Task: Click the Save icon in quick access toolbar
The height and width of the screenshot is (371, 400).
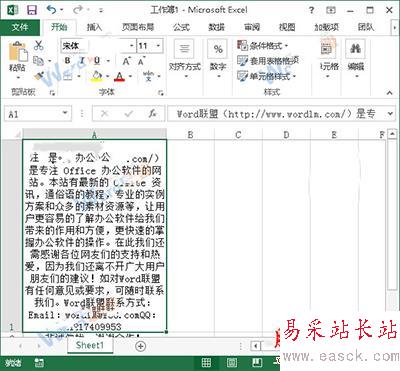Action: coord(32,10)
